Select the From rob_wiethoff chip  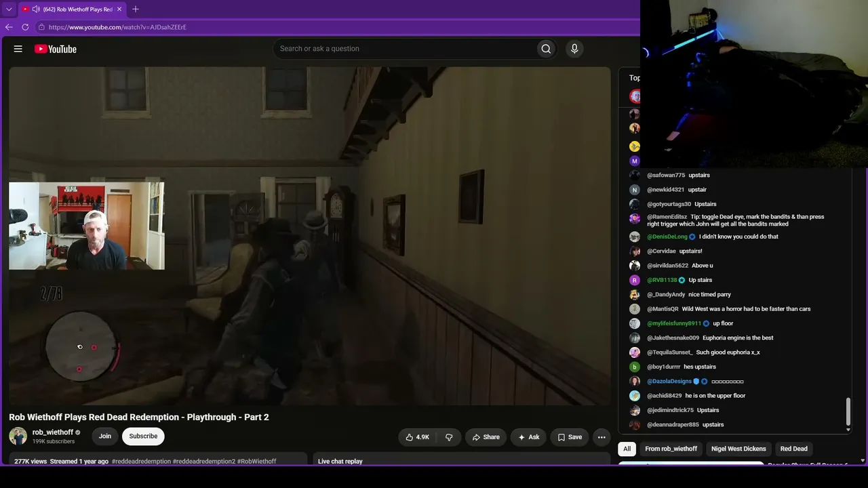[671, 449]
